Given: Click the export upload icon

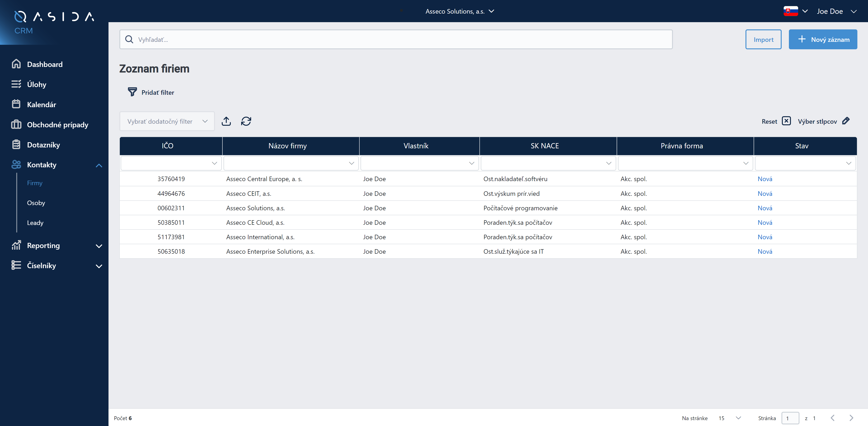Looking at the screenshot, I should (x=226, y=121).
